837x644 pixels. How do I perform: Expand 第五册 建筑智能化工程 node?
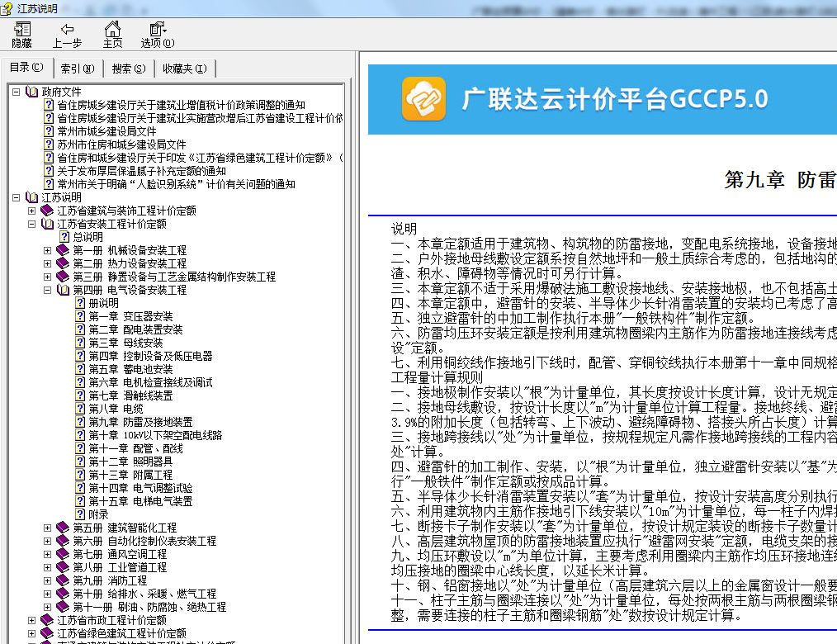pyautogui.click(x=47, y=528)
